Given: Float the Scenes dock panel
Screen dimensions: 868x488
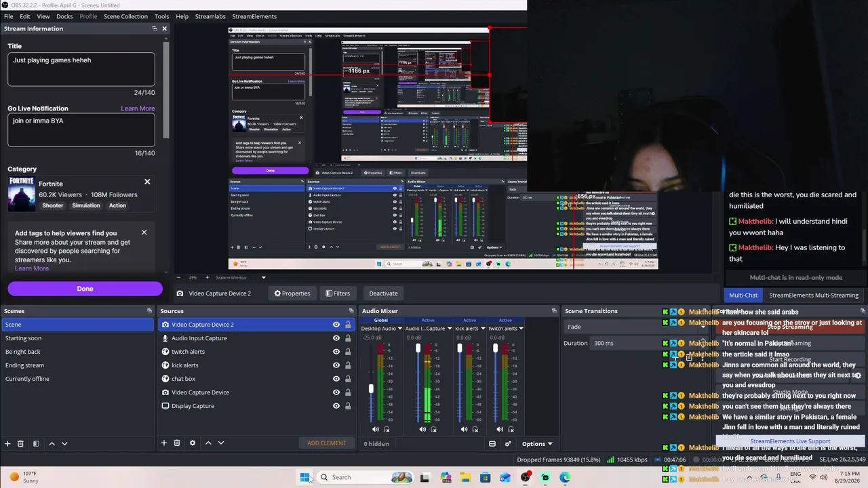Looking at the screenshot, I should (x=149, y=311).
